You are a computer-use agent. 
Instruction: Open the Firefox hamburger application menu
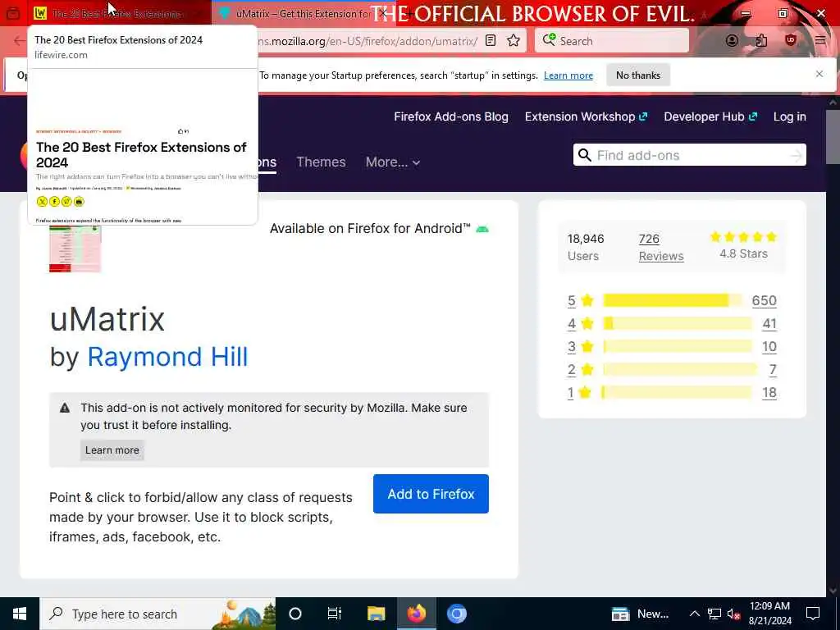(819, 41)
